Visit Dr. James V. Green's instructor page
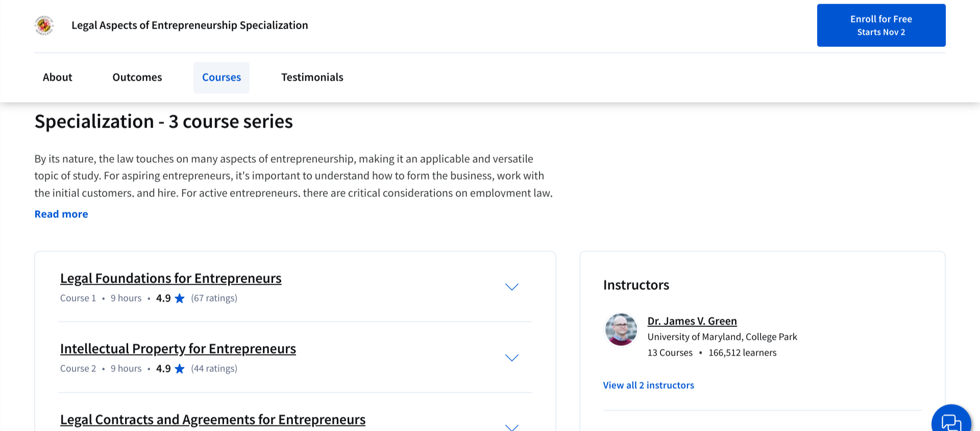 point(692,321)
